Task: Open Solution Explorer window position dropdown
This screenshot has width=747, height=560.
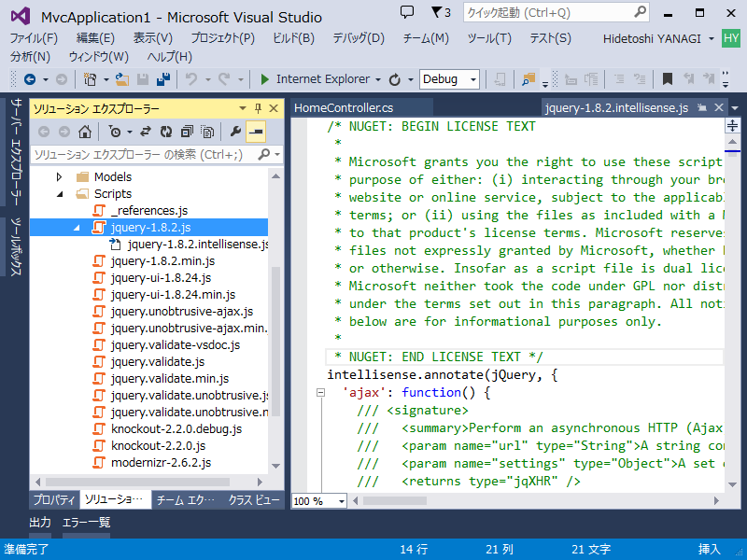Action: 243,108
